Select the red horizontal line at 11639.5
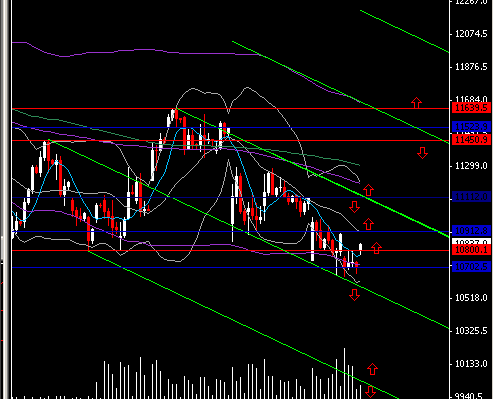Screen dimensions: 493x399 pos(230,108)
